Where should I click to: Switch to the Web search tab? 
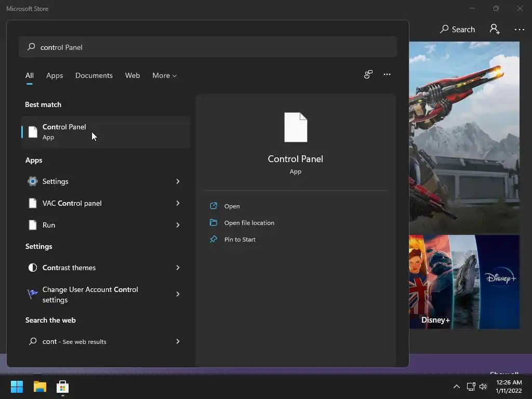point(132,76)
